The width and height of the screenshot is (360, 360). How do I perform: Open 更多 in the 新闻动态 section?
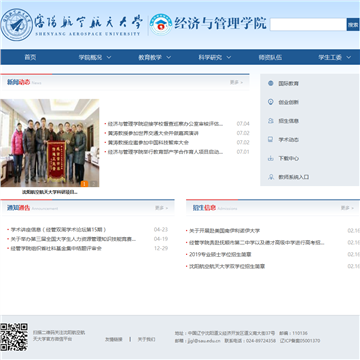[x=236, y=82]
